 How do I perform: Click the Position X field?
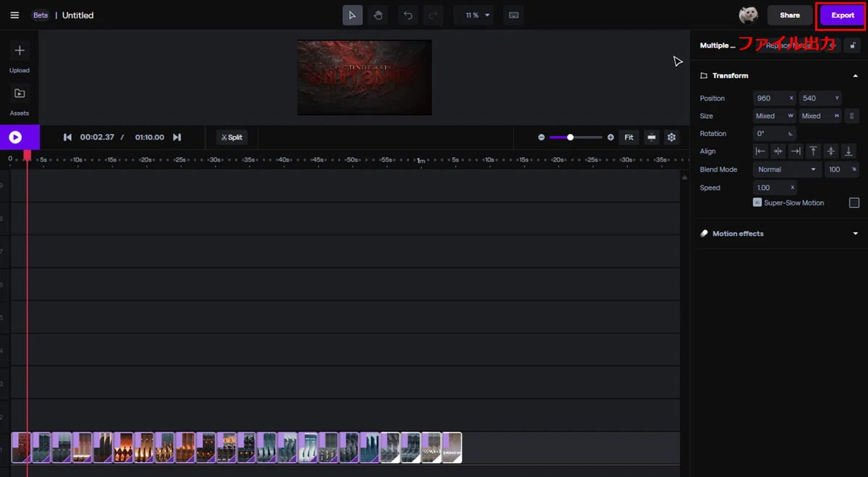(775, 98)
